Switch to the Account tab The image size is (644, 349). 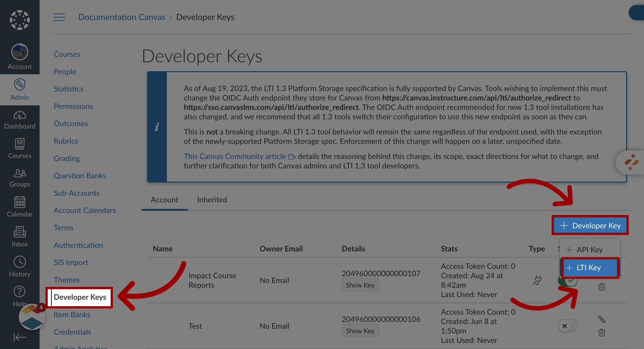165,199
